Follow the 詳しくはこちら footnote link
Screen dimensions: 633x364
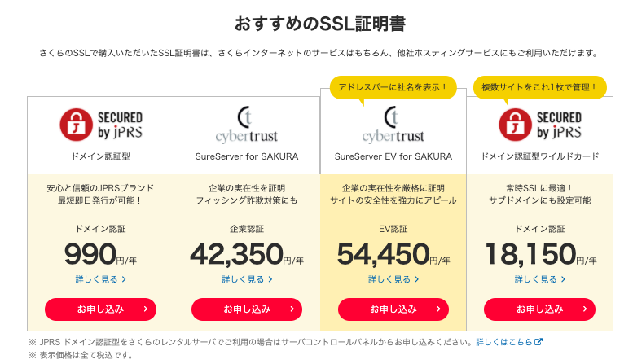(503, 342)
